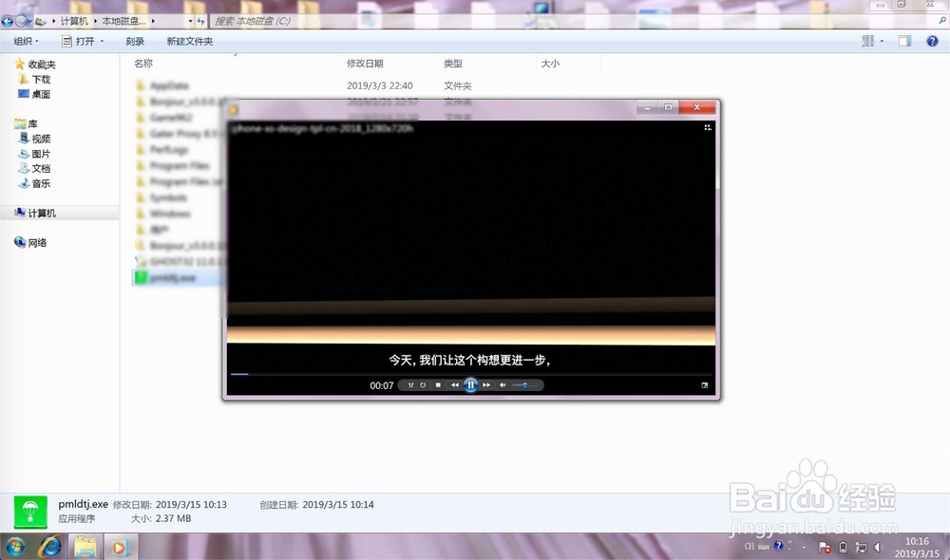The image size is (950, 560).
Task: Click the pmldtj.exe icon in details pane
Action: [30, 513]
